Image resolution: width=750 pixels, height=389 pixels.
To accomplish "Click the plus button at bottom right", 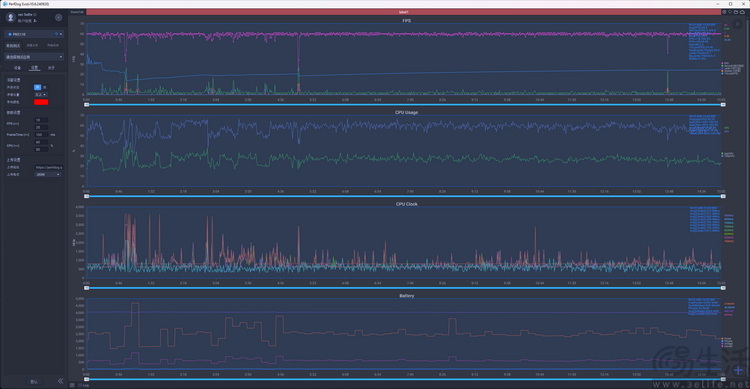I will click(x=739, y=370).
